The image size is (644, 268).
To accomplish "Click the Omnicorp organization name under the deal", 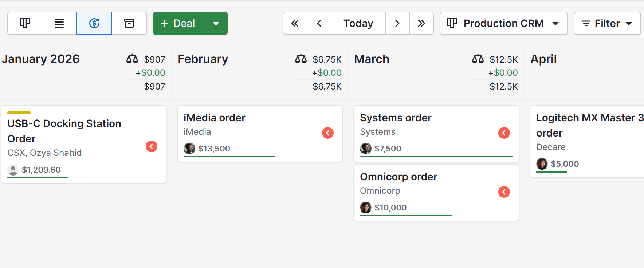I will (x=380, y=190).
